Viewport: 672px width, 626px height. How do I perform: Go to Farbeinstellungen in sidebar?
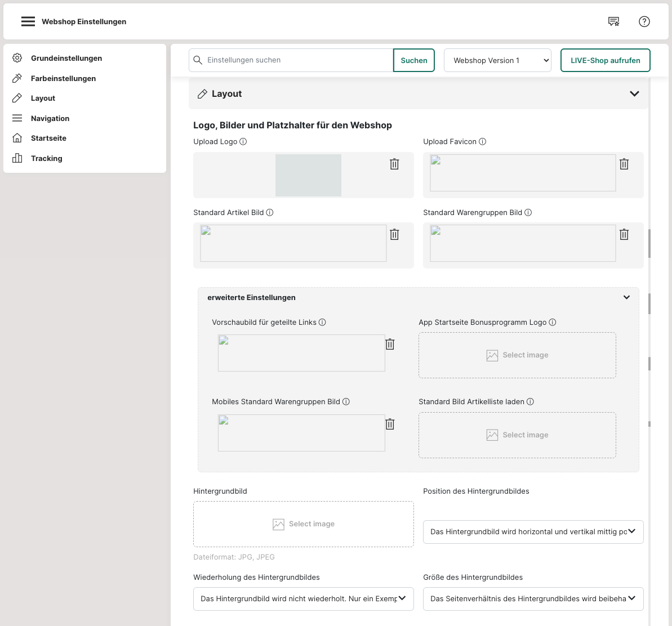[x=63, y=78]
